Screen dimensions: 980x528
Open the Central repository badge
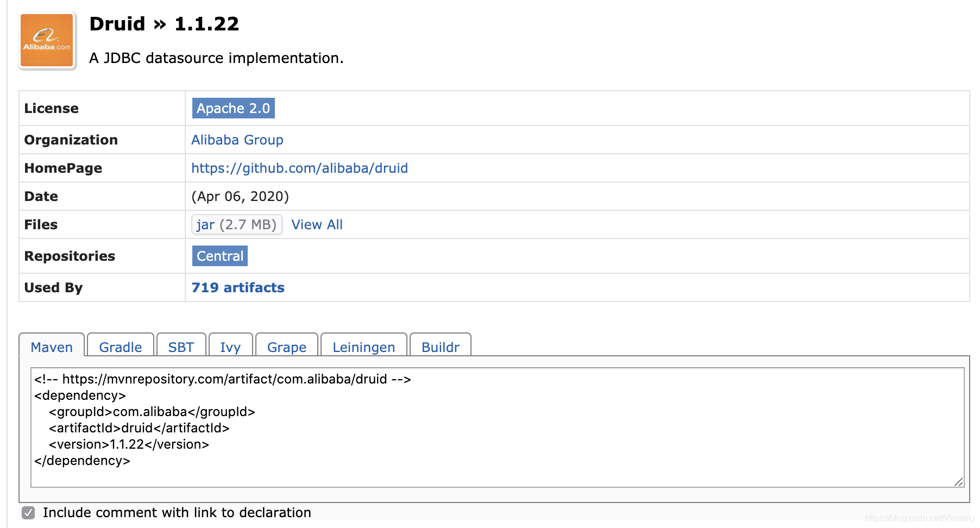coord(220,256)
